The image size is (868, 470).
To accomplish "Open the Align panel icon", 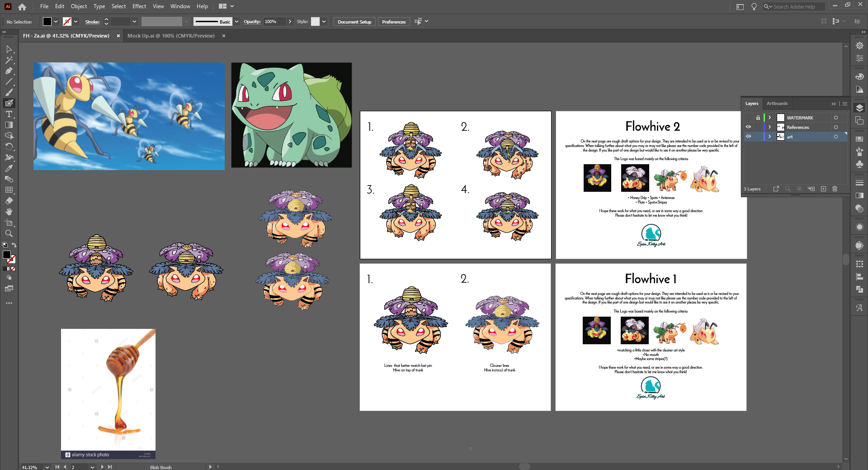I will coord(859,276).
